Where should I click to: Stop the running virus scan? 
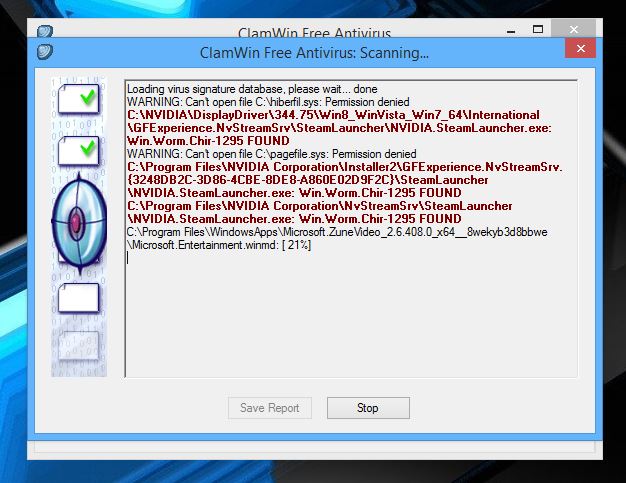(368, 408)
